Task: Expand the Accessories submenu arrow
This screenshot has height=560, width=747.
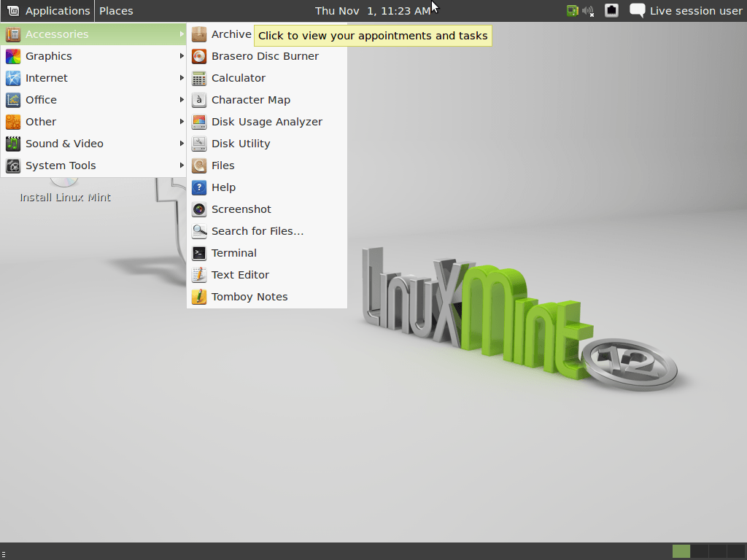Action: 182,34
